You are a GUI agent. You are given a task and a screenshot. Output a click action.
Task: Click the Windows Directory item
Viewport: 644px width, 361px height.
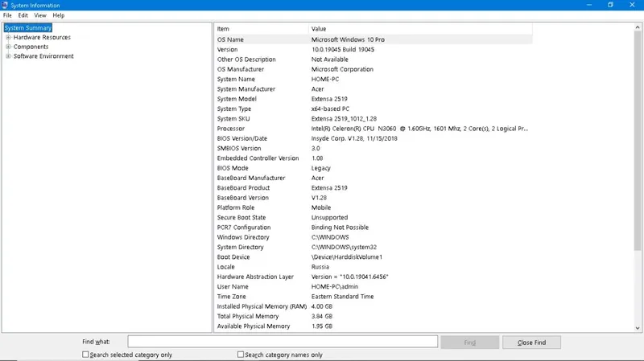[243, 237]
